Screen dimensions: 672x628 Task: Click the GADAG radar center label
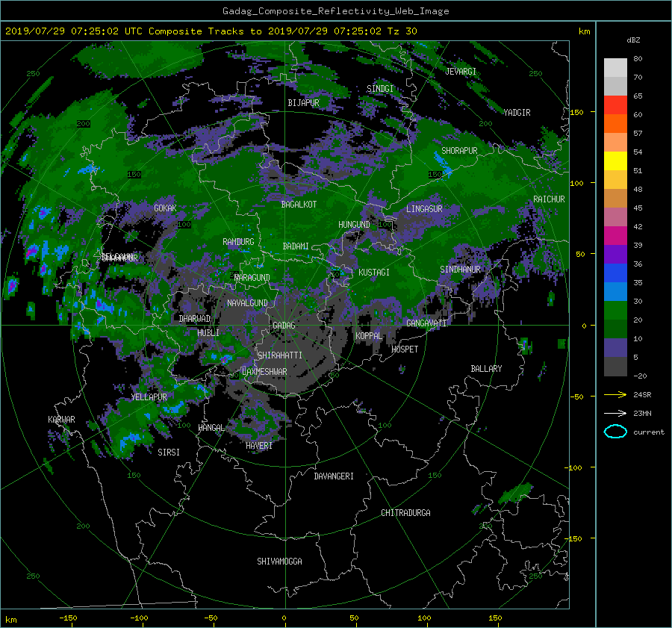[284, 326]
